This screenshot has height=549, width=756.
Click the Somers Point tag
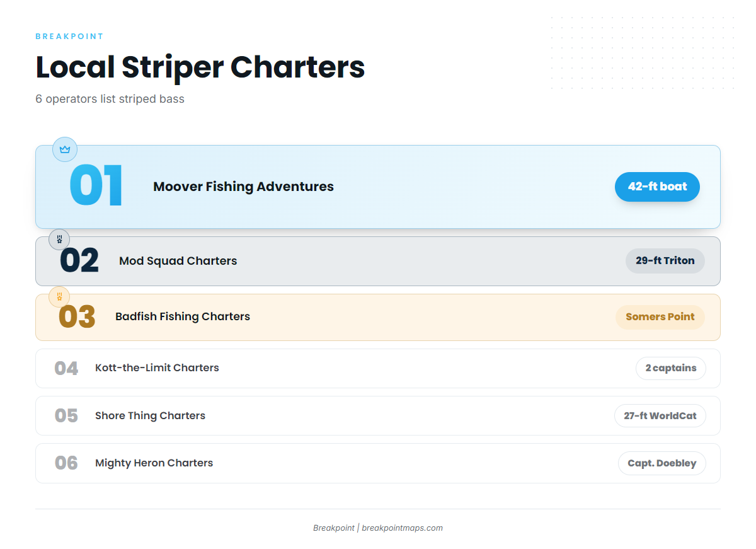click(x=660, y=317)
